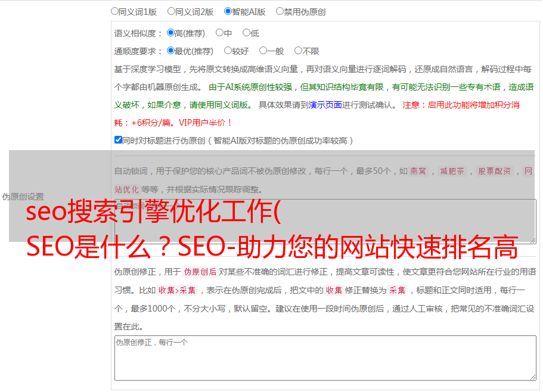This screenshot has height=392, width=543.
Task: Set 语义相似度 to 中
Action: click(219, 33)
